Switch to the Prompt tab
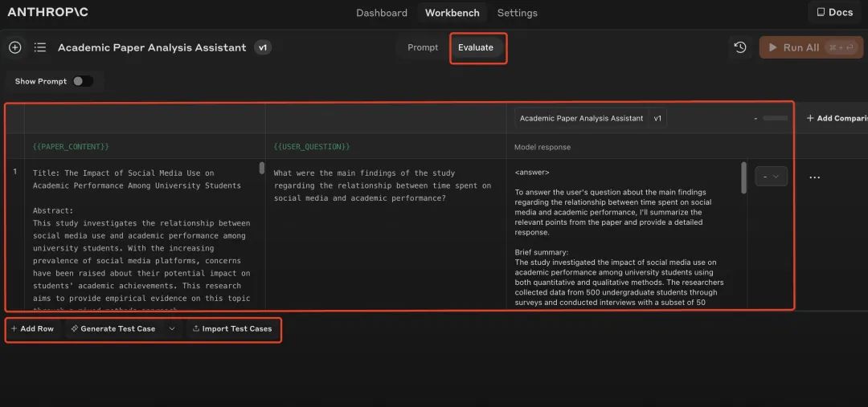 pos(423,47)
